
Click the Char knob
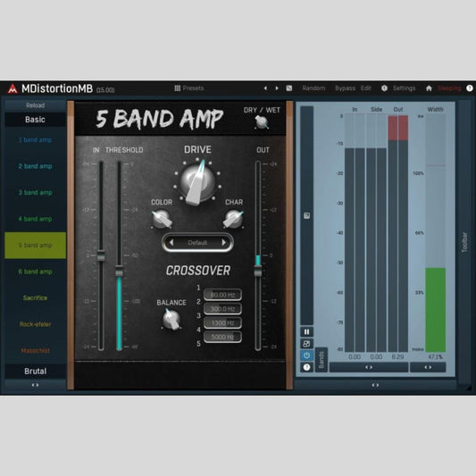(x=233, y=219)
